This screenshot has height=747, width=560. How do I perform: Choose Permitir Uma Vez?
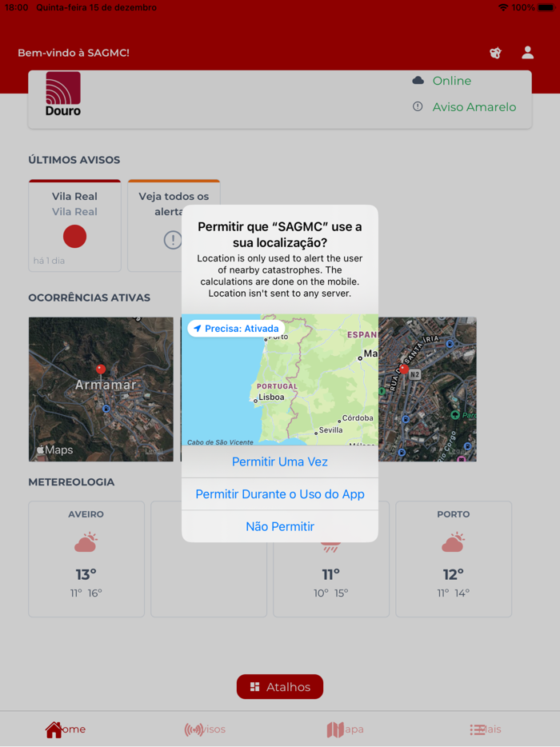click(280, 461)
